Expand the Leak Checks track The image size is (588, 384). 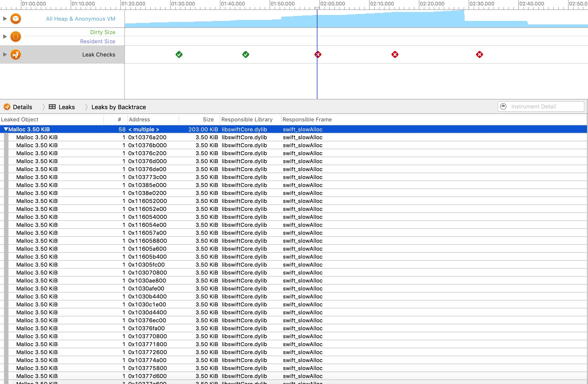click(5, 54)
